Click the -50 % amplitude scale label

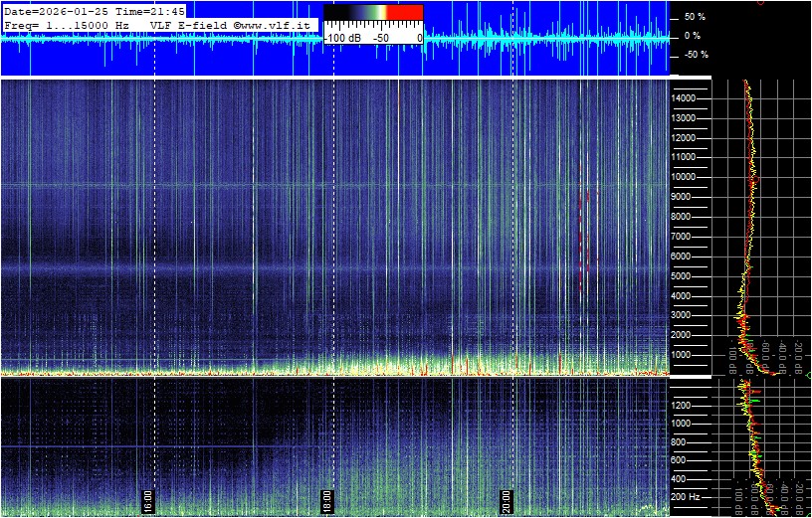(x=693, y=55)
